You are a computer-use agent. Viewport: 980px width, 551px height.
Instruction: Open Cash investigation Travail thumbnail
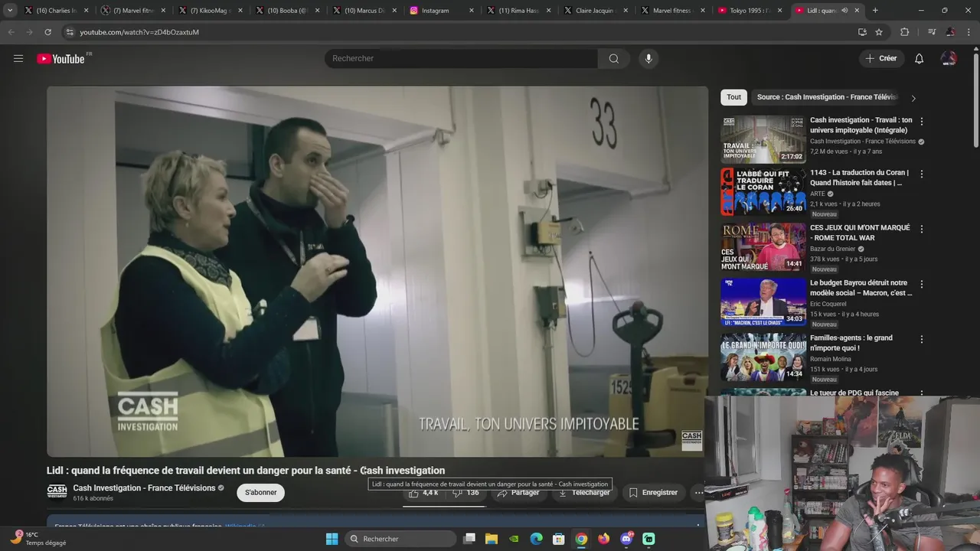[763, 139]
